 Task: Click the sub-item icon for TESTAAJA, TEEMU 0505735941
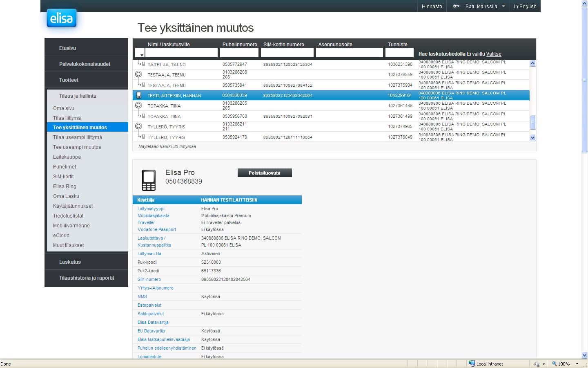point(141,85)
